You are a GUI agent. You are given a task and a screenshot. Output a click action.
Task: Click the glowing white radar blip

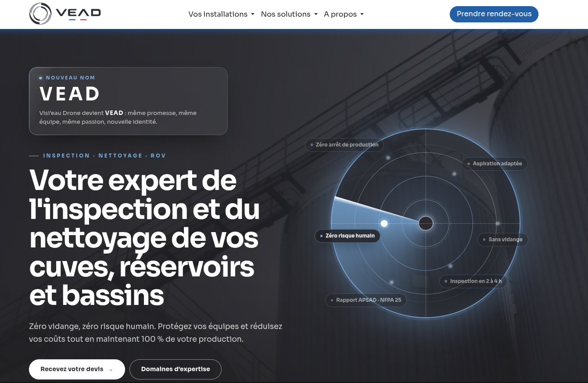[384, 224]
